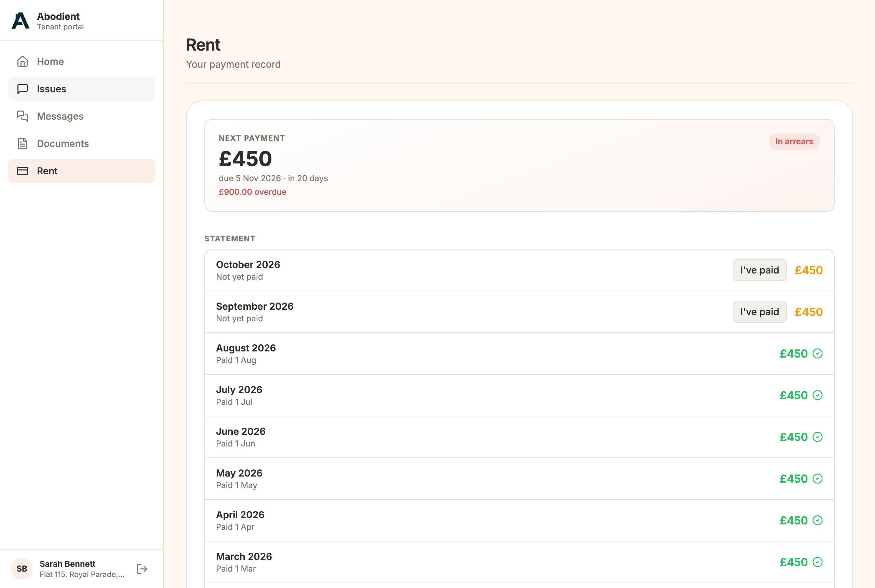The width and height of the screenshot is (875, 588).
Task: Click the Rent credit card icon
Action: click(23, 171)
